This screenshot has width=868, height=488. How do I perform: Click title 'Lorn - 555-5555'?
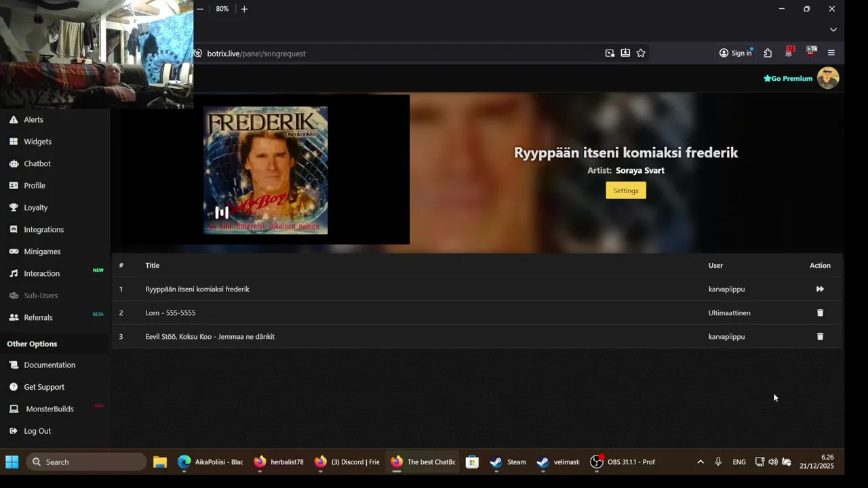[170, 313]
